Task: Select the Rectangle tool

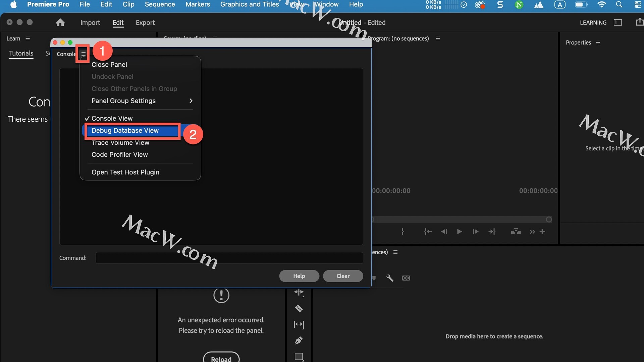Action: point(299,357)
